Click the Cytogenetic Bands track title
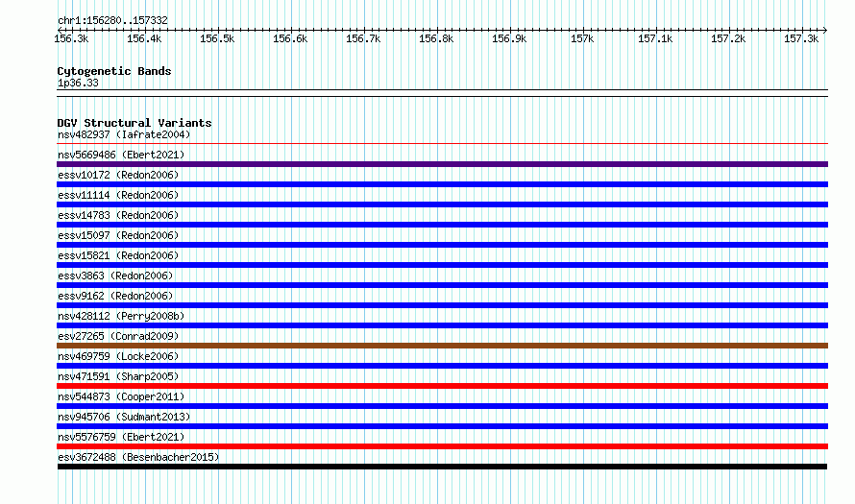The width and height of the screenshot is (855, 504). pyautogui.click(x=114, y=71)
